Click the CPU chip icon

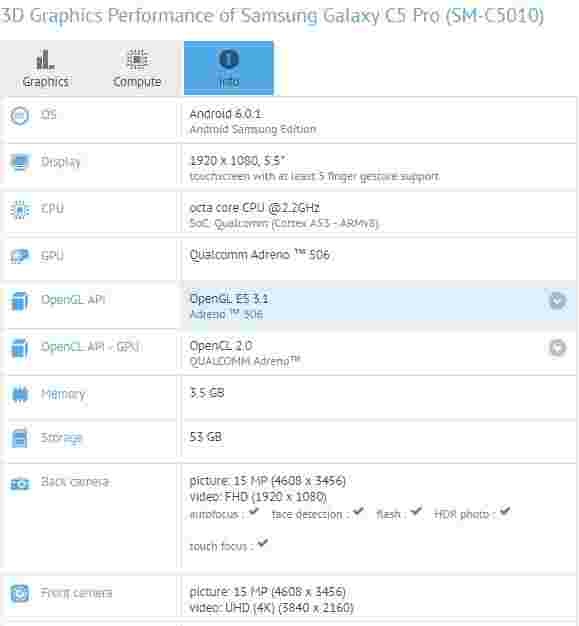[20, 210]
